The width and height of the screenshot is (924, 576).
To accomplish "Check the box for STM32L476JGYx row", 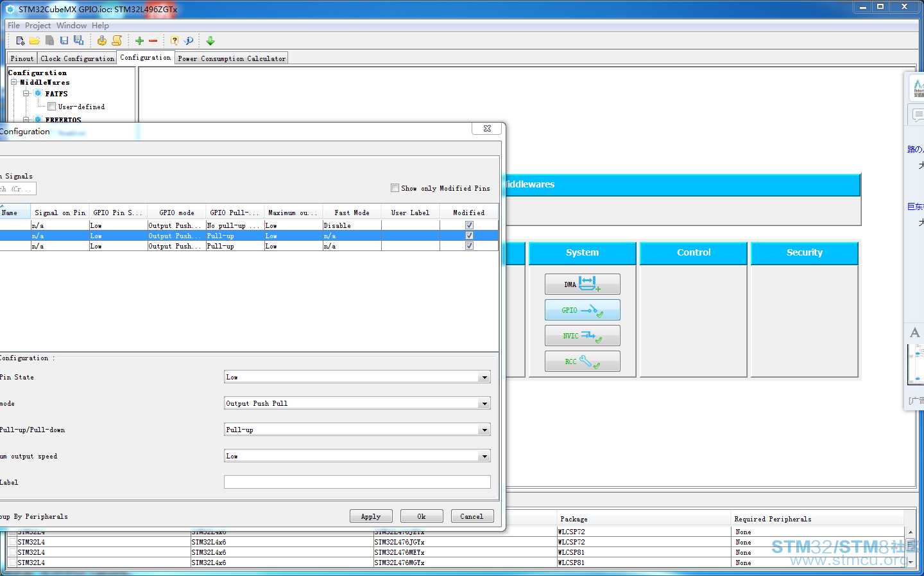I will pyautogui.click(x=12, y=542).
